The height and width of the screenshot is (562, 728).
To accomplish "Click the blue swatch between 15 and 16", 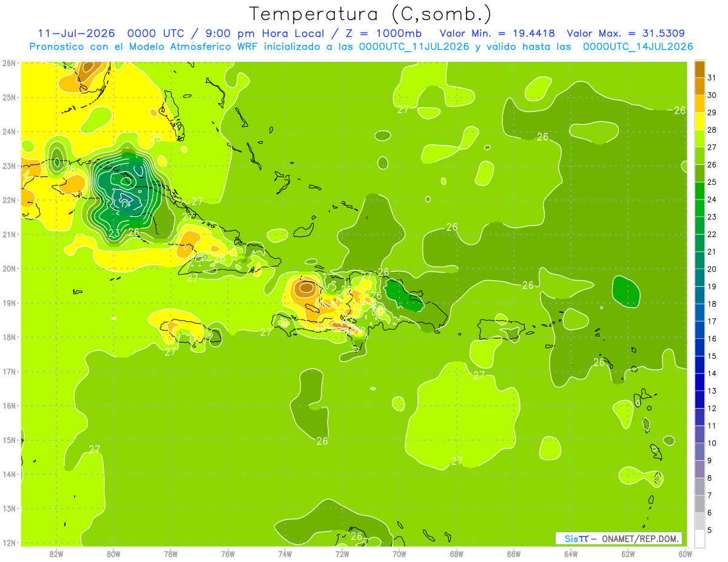I will click(x=699, y=347).
